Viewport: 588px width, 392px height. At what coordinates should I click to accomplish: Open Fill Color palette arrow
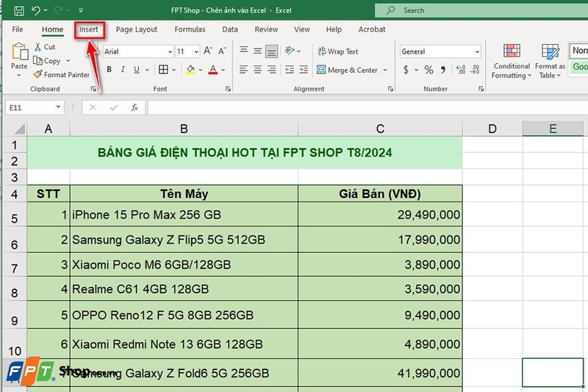pos(201,70)
